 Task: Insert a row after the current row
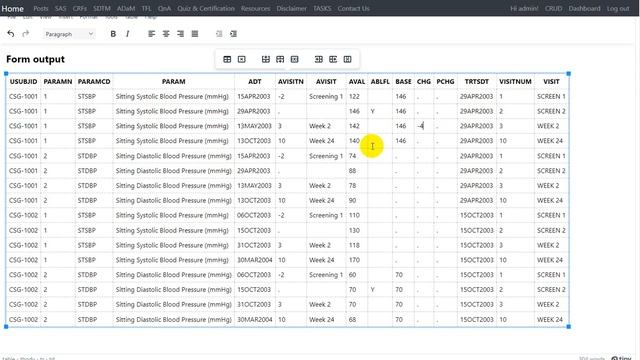(280, 60)
